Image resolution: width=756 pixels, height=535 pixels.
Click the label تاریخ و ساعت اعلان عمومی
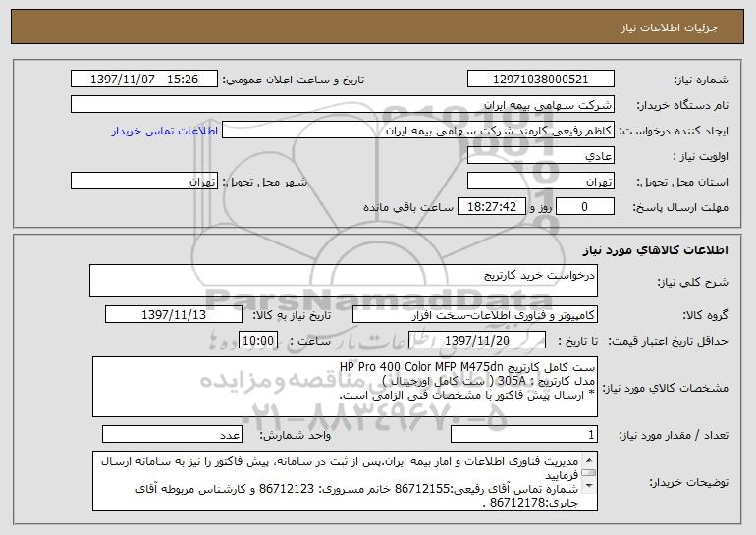(x=294, y=80)
